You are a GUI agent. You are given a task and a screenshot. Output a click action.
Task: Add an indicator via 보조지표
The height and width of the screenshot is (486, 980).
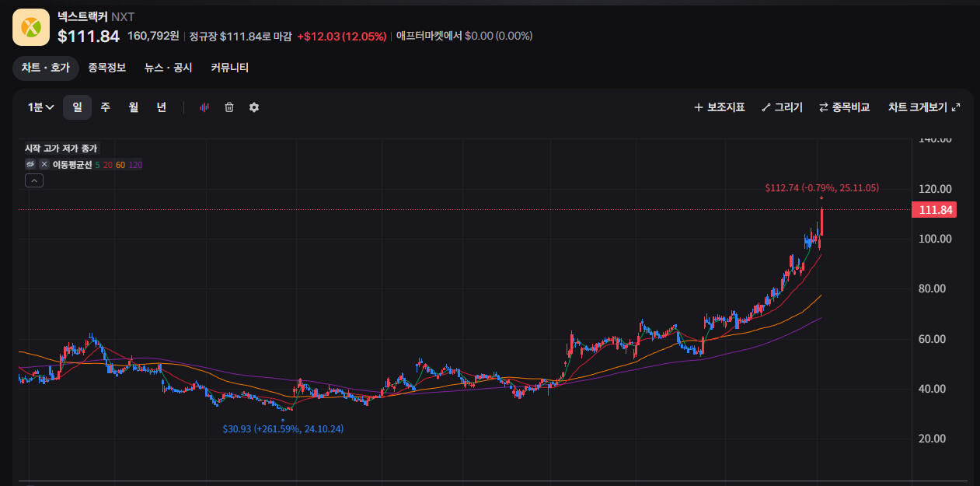[x=719, y=107]
